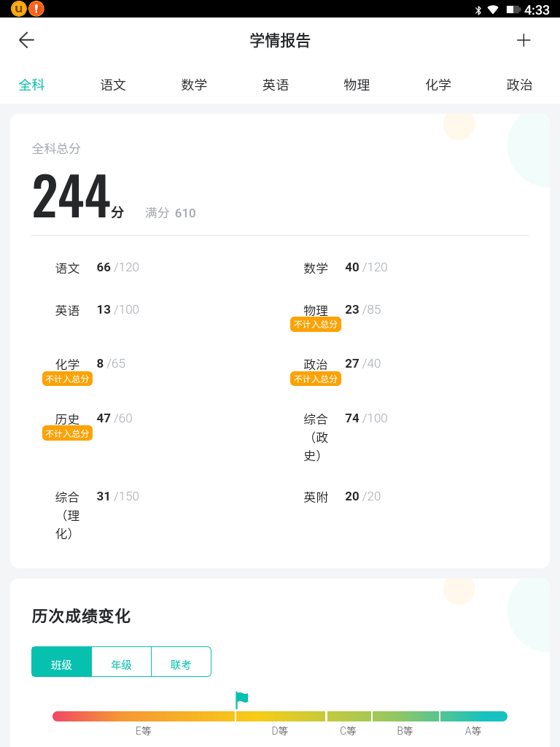Tap the Bluetooth status icon
The height and width of the screenshot is (747, 560).
pos(478,9)
